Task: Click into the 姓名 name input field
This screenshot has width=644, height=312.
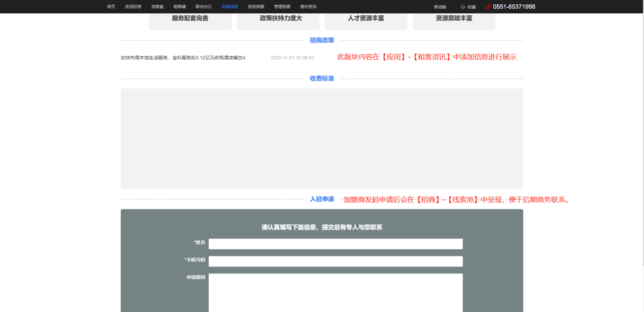Action: point(335,244)
